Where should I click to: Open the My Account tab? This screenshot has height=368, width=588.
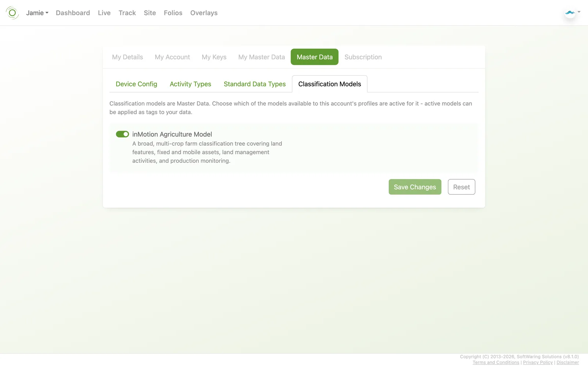tap(172, 57)
